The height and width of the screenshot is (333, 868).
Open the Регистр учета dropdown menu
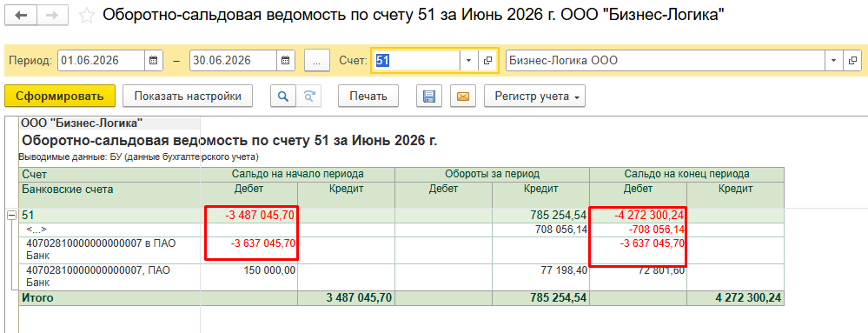(534, 96)
